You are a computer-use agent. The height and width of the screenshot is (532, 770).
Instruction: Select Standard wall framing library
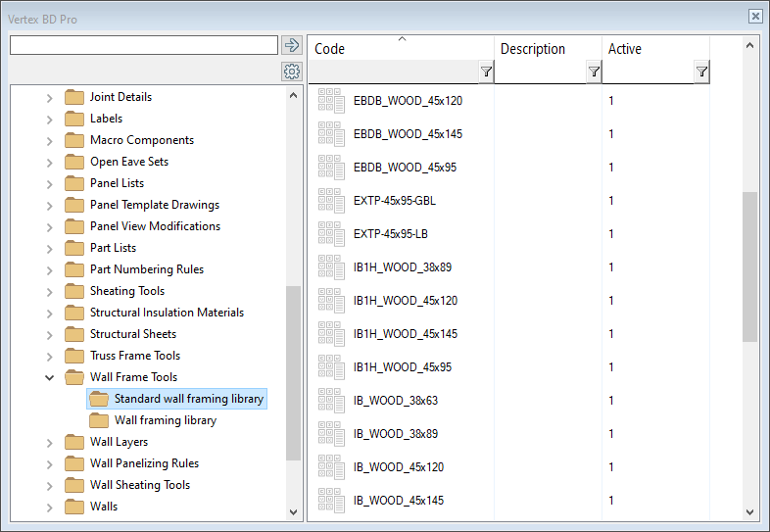pos(188,399)
